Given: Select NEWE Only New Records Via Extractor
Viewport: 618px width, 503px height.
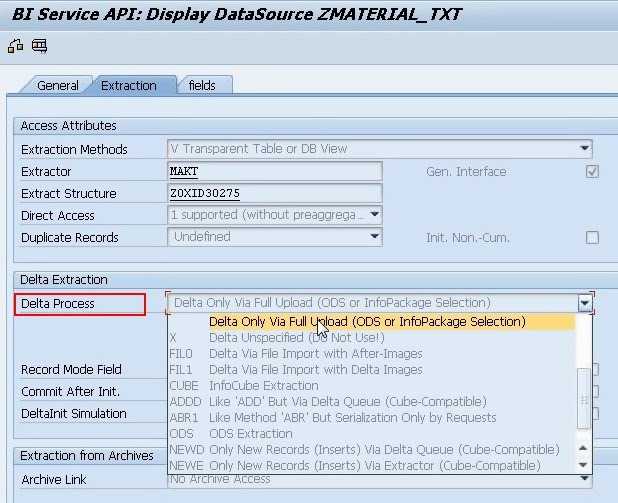Looking at the screenshot, I should 372,466.
